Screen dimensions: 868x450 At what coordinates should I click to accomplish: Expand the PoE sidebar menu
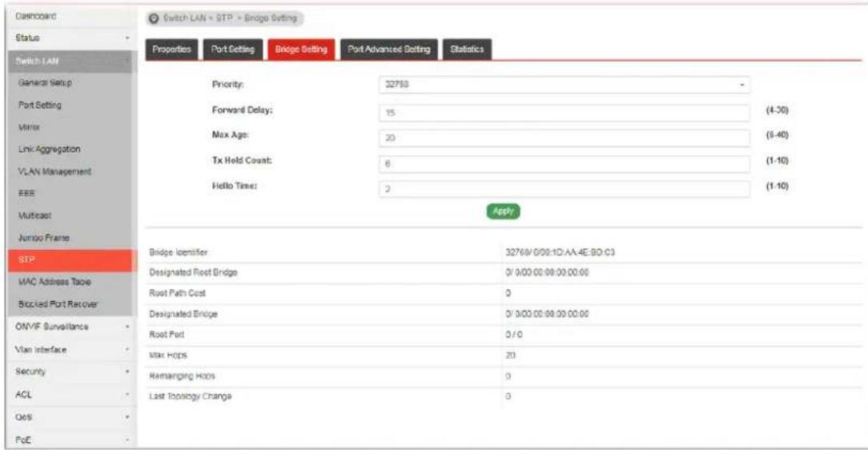[x=70, y=440]
